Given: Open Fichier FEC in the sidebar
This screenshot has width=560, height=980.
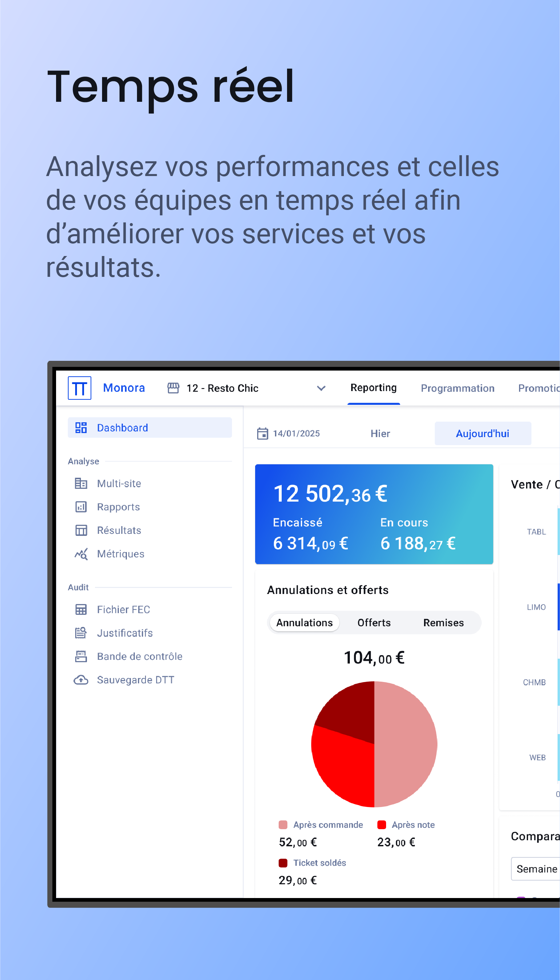Looking at the screenshot, I should (x=150, y=609).
